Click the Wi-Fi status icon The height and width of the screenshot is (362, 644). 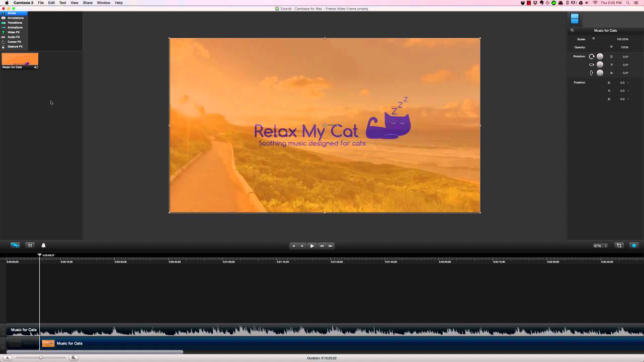(595, 3)
